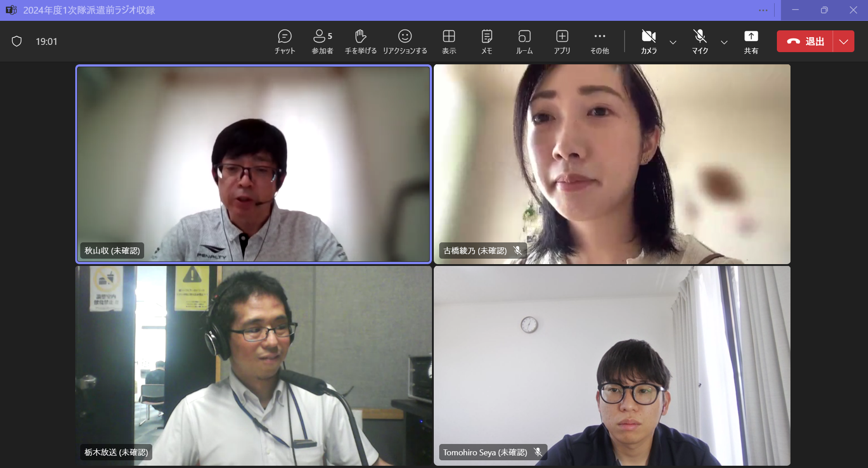
Task: Raise hand with 手を挙げる button
Action: (360, 42)
